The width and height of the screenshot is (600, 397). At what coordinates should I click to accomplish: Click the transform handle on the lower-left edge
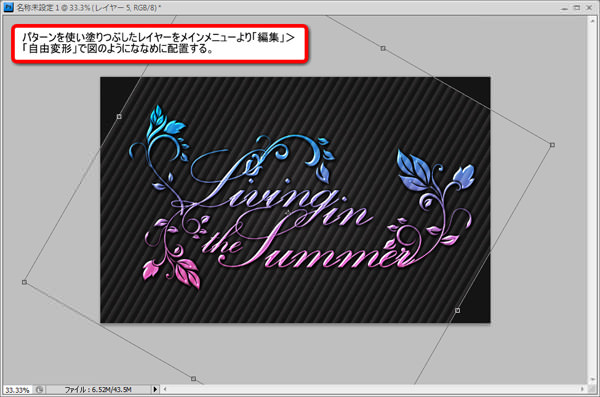(x=193, y=379)
